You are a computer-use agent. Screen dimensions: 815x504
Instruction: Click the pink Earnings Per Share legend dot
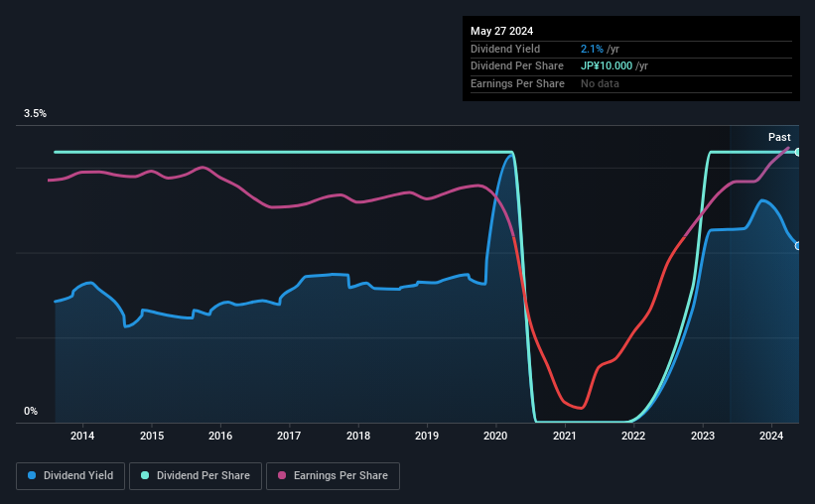pyautogui.click(x=282, y=475)
